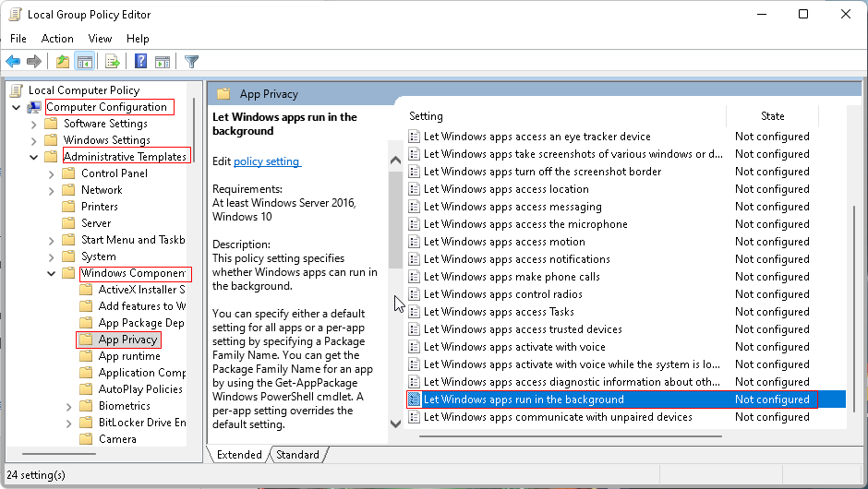Click the Filter funnel toolbar icon
The image size is (868, 489).
point(191,62)
